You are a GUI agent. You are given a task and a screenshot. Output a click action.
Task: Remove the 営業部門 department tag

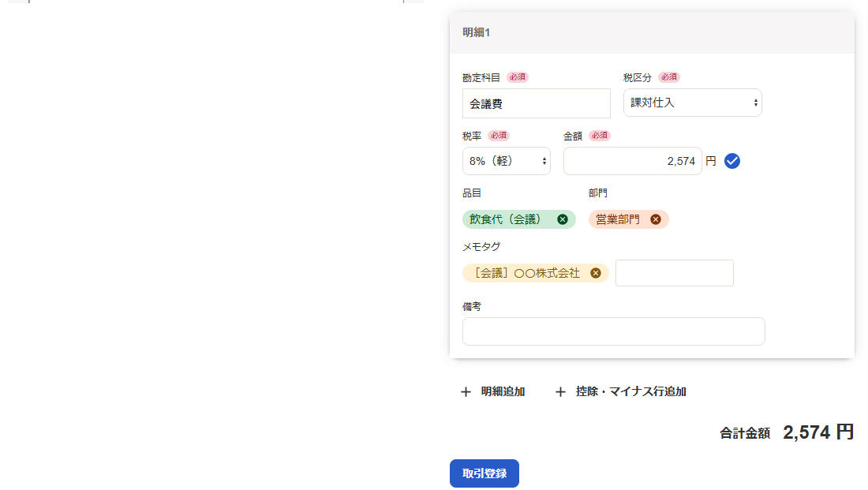656,219
